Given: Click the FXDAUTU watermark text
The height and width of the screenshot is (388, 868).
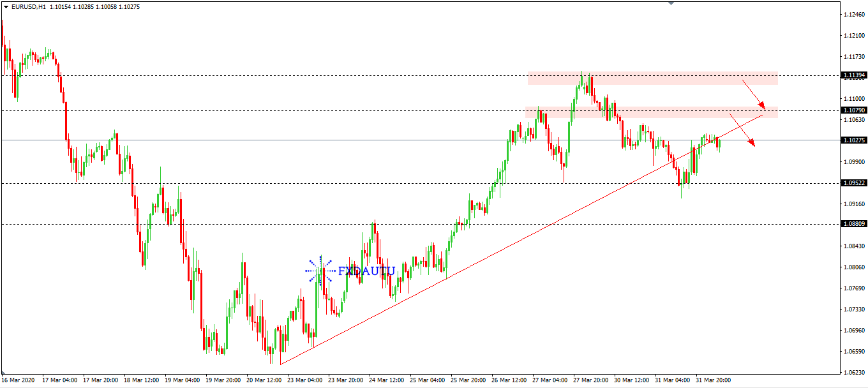Looking at the screenshot, I should [x=366, y=271].
